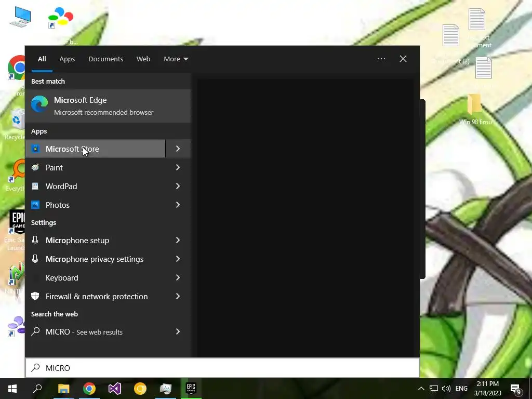Click the Paint app icon

tap(35, 167)
